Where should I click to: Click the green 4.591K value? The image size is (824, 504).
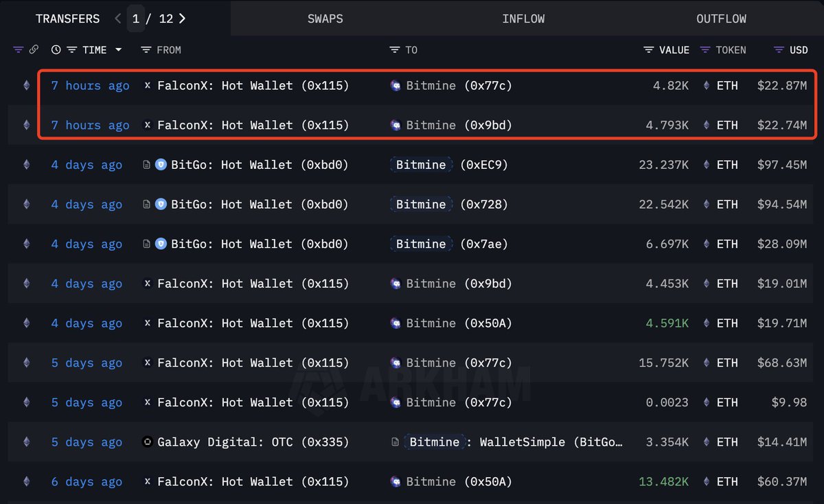(665, 323)
